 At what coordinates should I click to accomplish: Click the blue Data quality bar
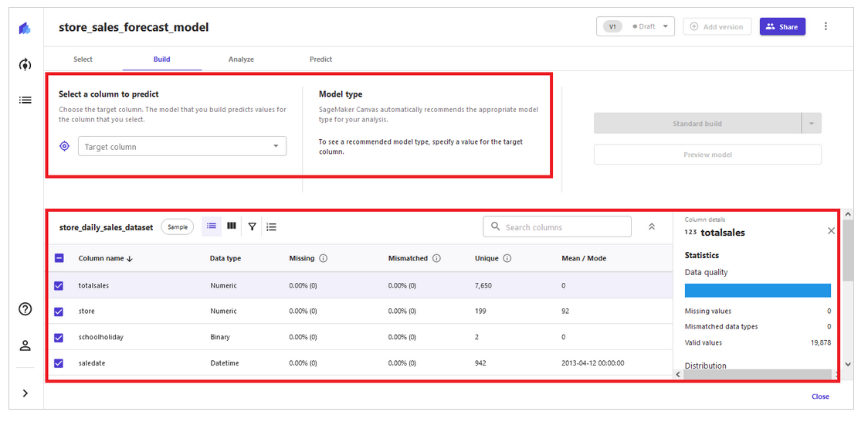pos(758,291)
